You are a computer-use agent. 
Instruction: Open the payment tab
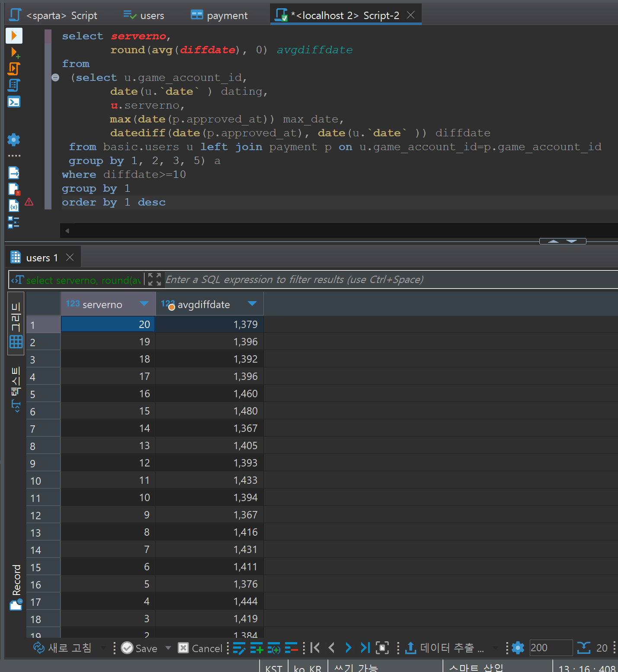click(219, 16)
